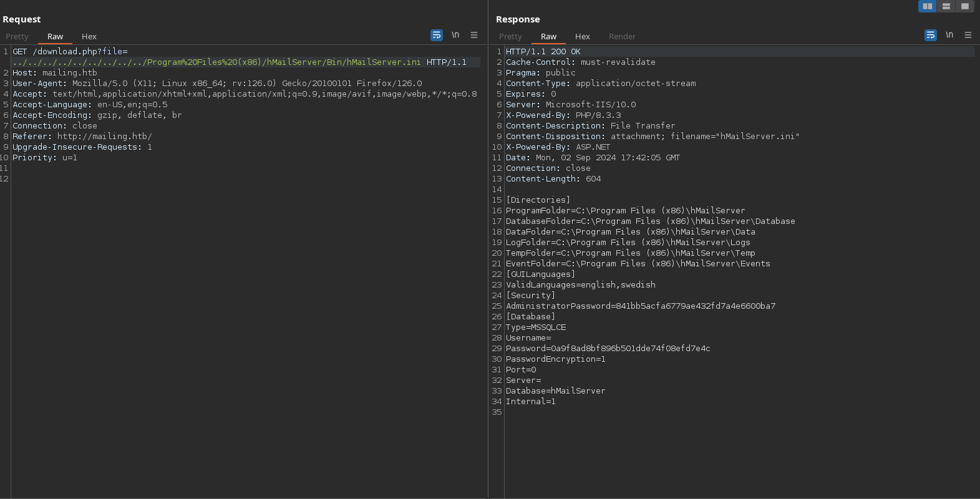The image size is (980, 499).
Task: Open the Response panel hamburger options menu
Action: pos(968,35)
